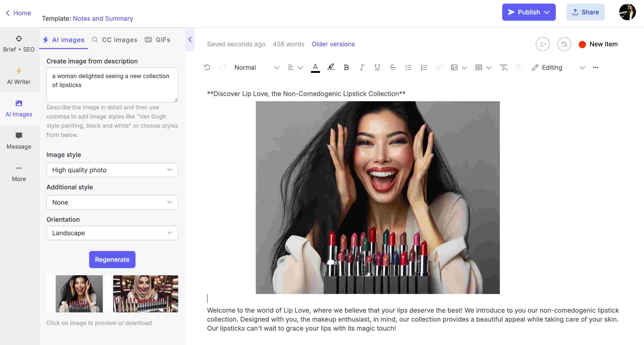Open the AI Writer sidebar panel
Screen dimensions: 644x345
19,76
